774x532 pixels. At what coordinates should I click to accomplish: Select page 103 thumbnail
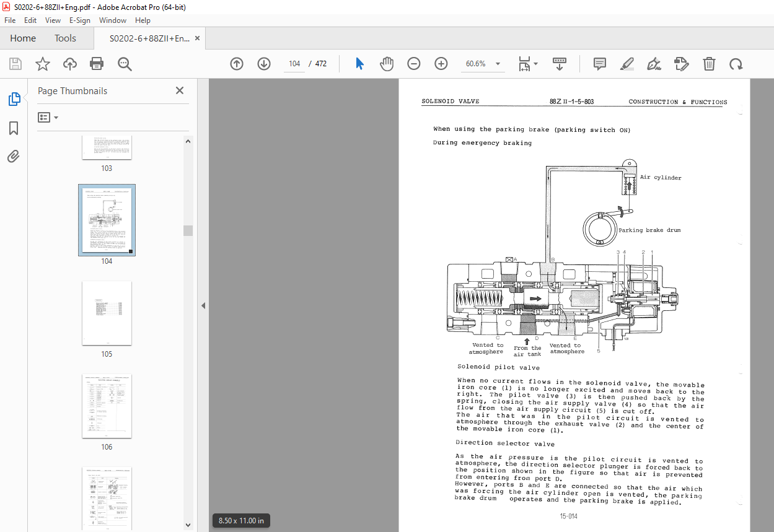coord(107,147)
